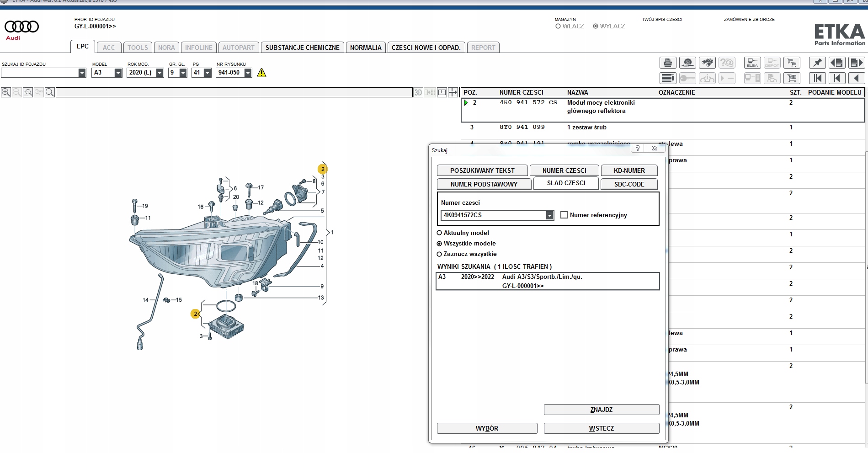This screenshot has width=868, height=453.
Task: Jump to the first page arrow icon
Action: tap(817, 78)
